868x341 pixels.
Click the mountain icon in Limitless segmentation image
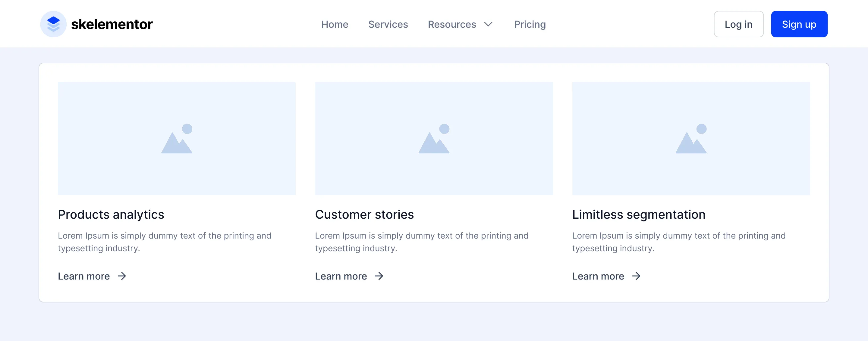[691, 138]
